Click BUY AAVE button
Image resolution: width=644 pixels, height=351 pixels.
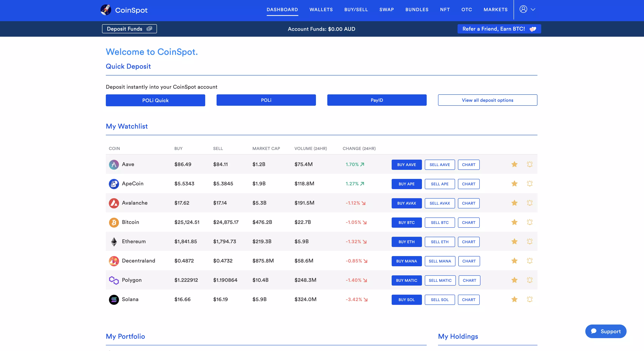pos(406,165)
